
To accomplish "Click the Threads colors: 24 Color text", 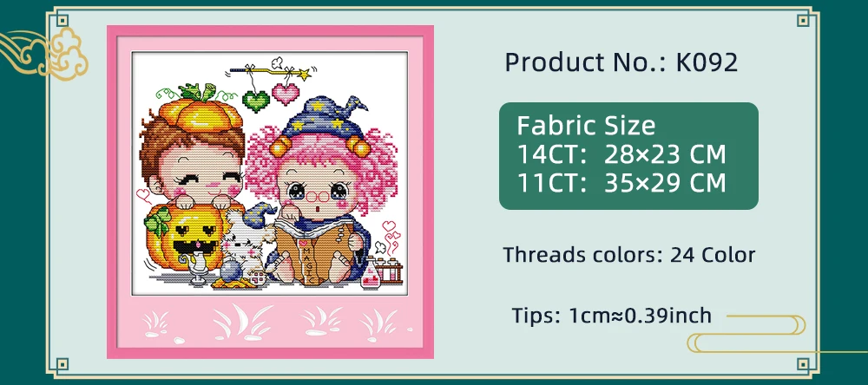I will coord(628,255).
